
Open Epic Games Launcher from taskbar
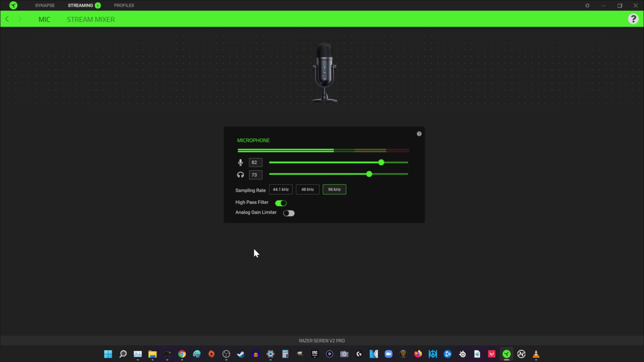pos(315,354)
